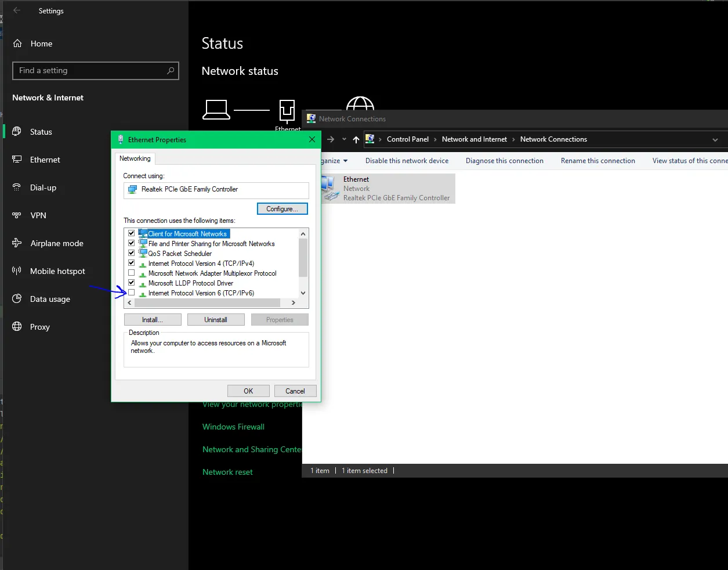Uncheck QoS Packet Scheduler checkbox
The width and height of the screenshot is (728, 570).
pyautogui.click(x=131, y=253)
